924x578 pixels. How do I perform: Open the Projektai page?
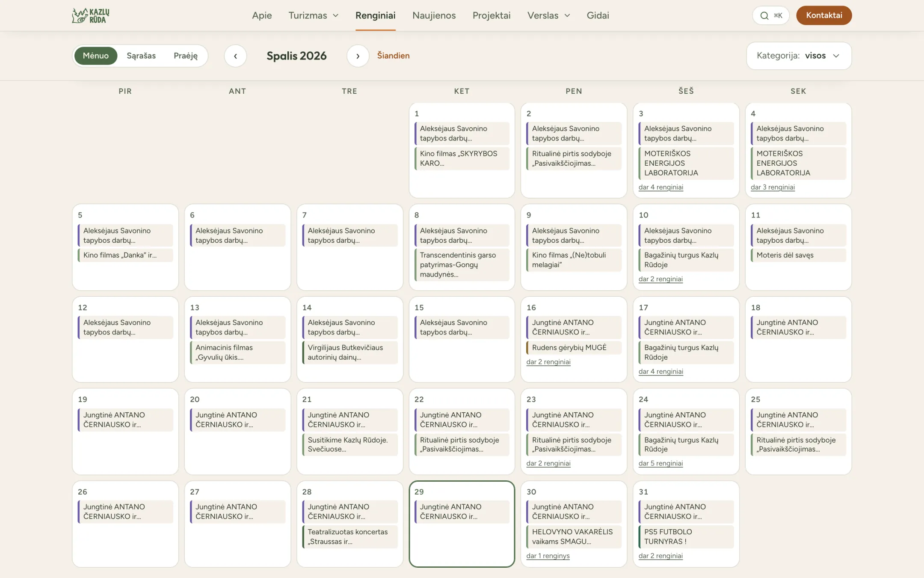[492, 15]
